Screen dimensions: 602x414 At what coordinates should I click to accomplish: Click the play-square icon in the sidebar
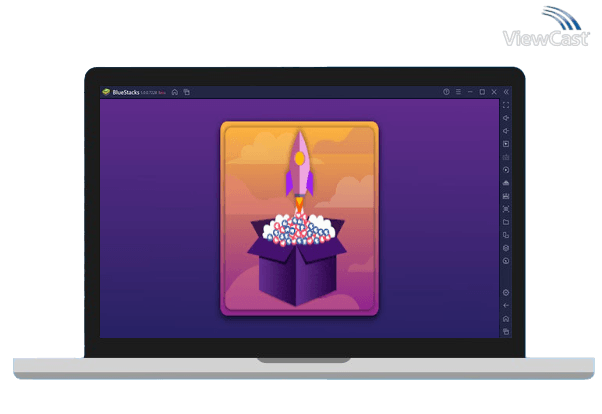[506, 144]
